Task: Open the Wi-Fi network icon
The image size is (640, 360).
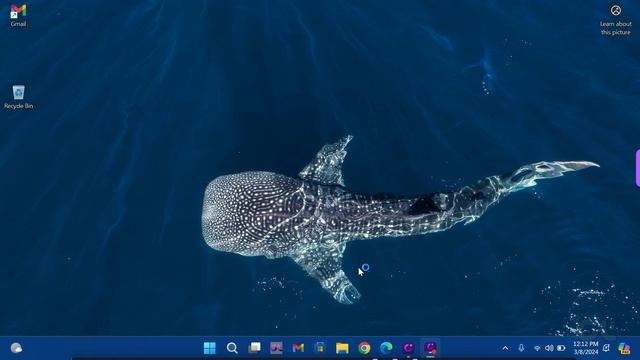Action: point(537,348)
